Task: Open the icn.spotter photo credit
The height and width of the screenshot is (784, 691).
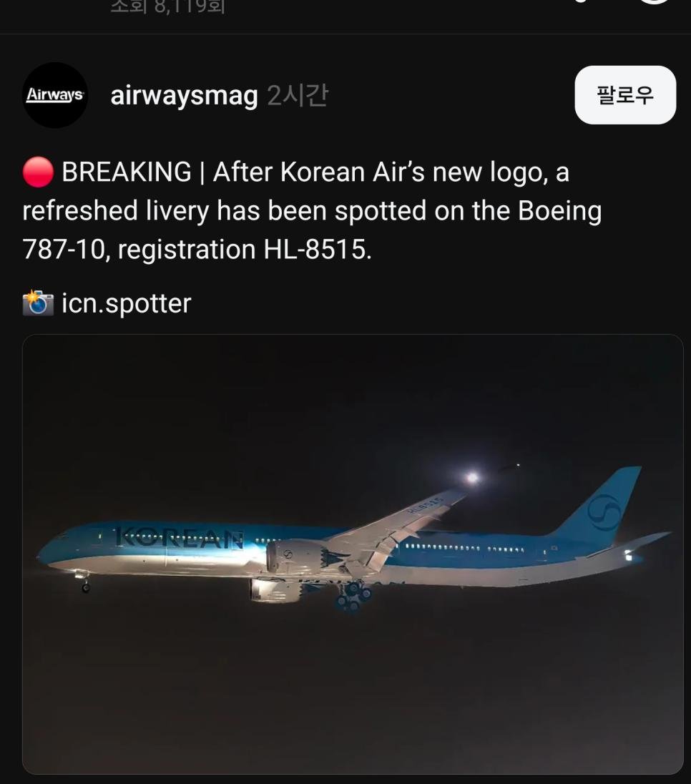Action: (x=127, y=303)
